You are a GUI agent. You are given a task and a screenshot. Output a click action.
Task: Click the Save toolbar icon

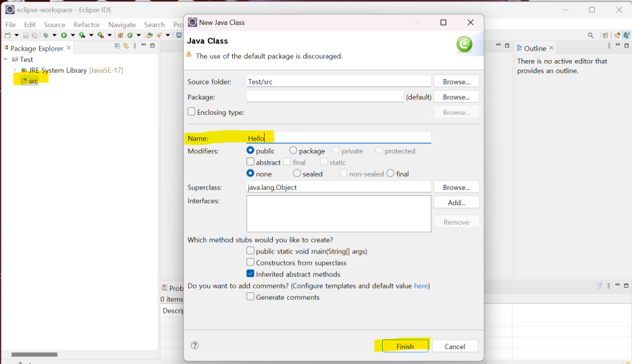(26, 36)
